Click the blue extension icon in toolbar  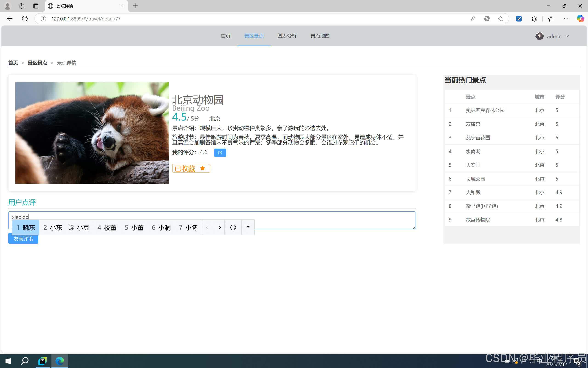click(518, 19)
